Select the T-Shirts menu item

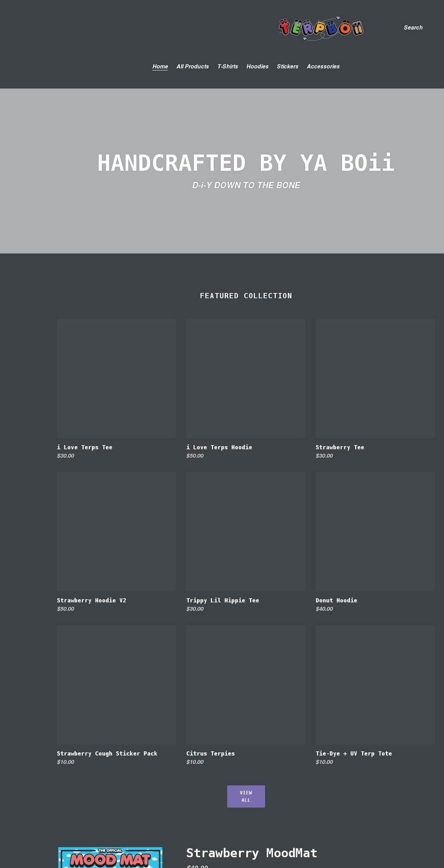tap(228, 67)
